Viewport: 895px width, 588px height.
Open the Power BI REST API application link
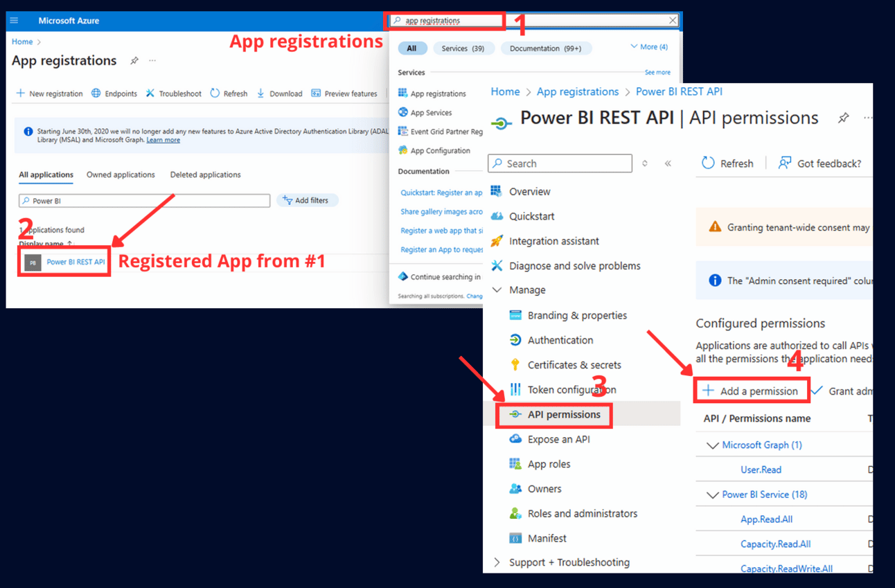pyautogui.click(x=76, y=262)
